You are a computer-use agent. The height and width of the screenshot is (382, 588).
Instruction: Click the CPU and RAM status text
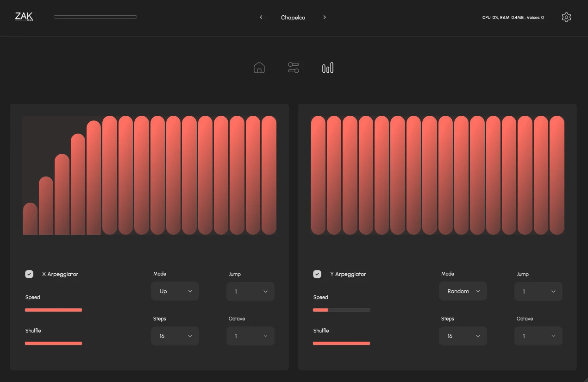513,18
